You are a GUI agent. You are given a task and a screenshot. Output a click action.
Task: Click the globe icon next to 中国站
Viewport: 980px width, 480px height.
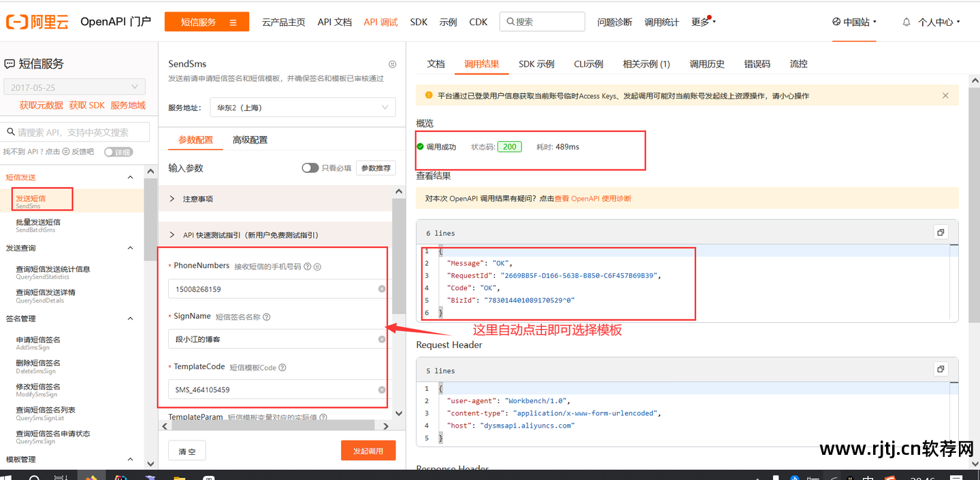click(836, 22)
